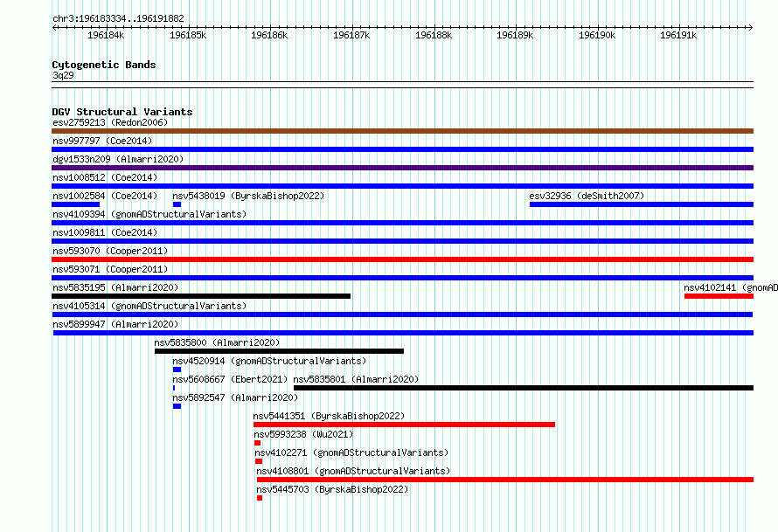Click the blue nsv1009811 variant bar

(402, 241)
